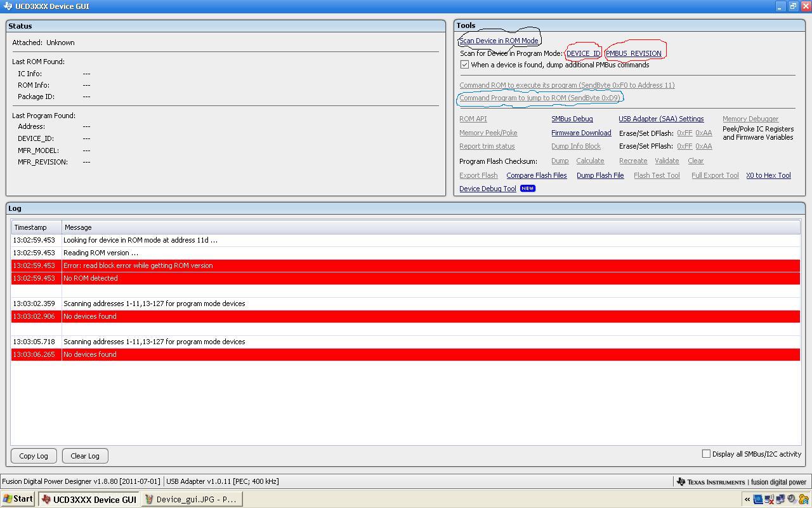
Task: Click Dump Info Block link
Action: (x=575, y=146)
